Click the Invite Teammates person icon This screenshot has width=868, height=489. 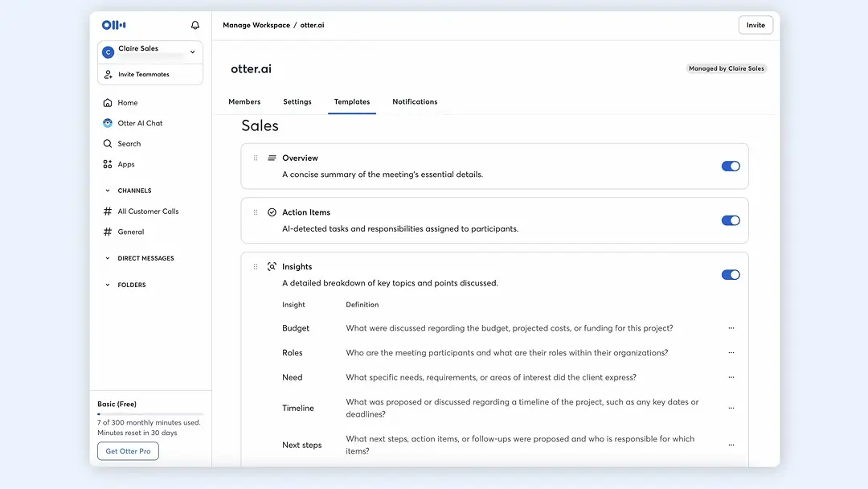click(108, 74)
